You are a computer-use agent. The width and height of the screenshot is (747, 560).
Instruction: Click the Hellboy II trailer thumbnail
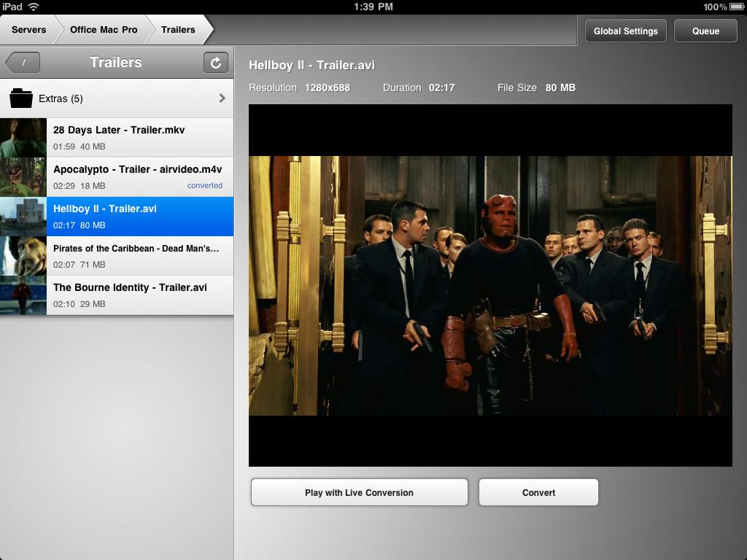pyautogui.click(x=24, y=216)
